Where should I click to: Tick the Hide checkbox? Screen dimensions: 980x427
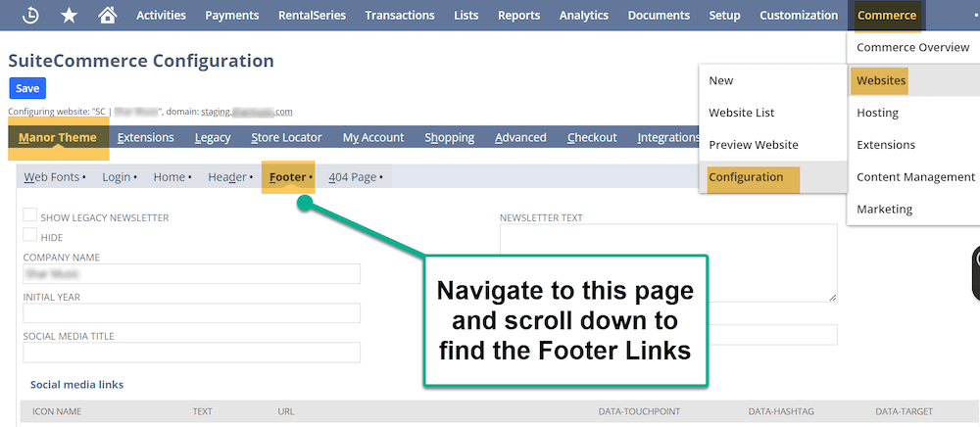coord(30,235)
